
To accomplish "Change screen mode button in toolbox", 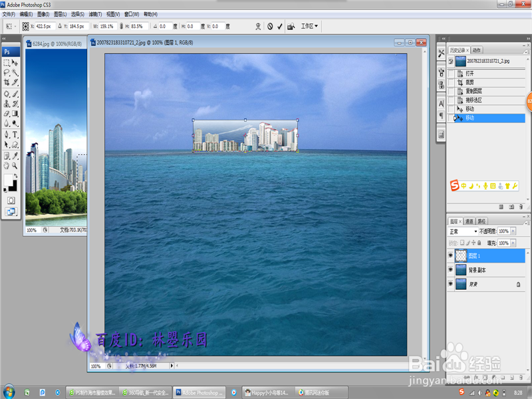I will 11,211.
